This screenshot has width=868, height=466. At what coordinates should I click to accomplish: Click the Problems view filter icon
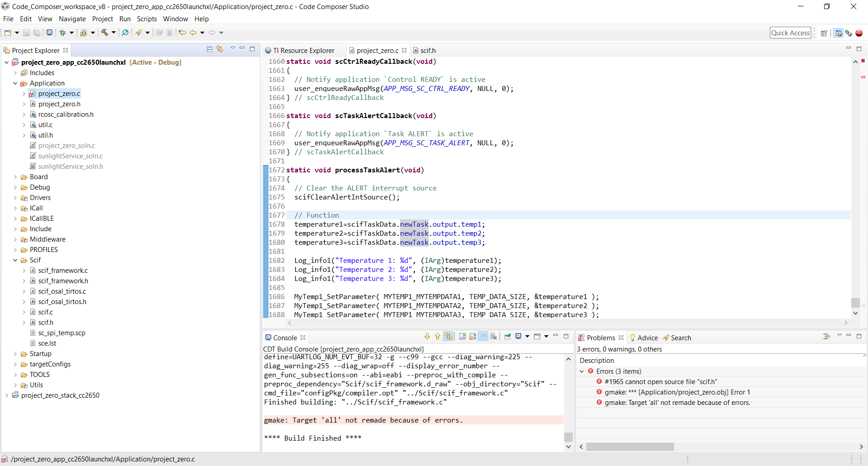tap(826, 336)
